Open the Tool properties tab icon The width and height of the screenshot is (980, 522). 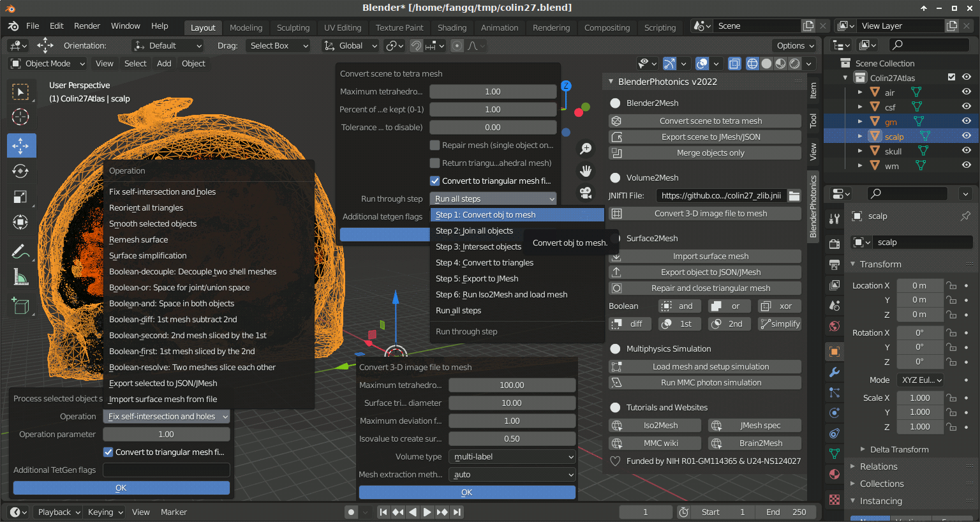(x=835, y=219)
